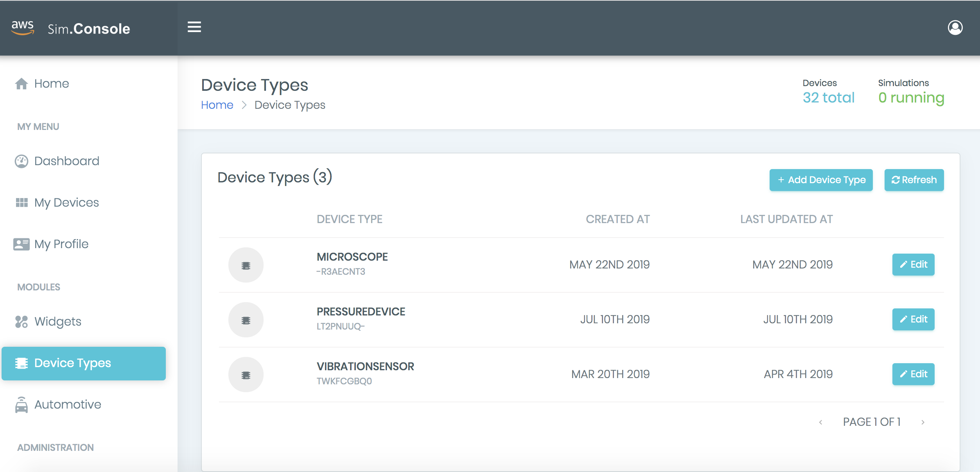The height and width of the screenshot is (472, 980).
Task: Click the My Devices grid icon
Action: [22, 202]
